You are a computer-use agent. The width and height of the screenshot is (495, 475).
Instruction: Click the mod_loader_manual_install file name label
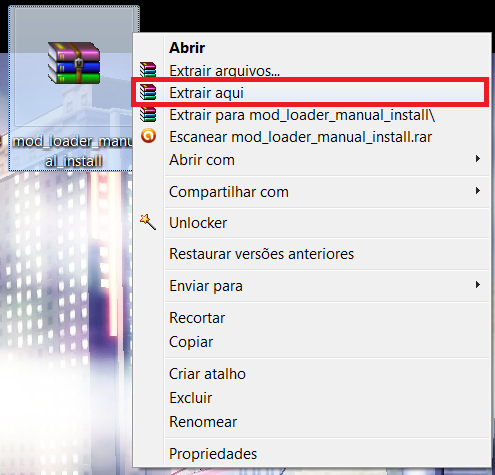tap(73, 151)
